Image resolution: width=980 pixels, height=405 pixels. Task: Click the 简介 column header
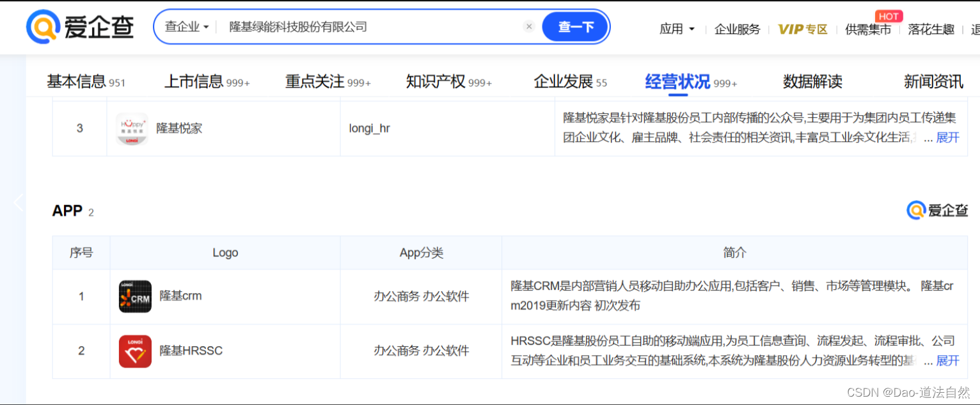pos(734,253)
